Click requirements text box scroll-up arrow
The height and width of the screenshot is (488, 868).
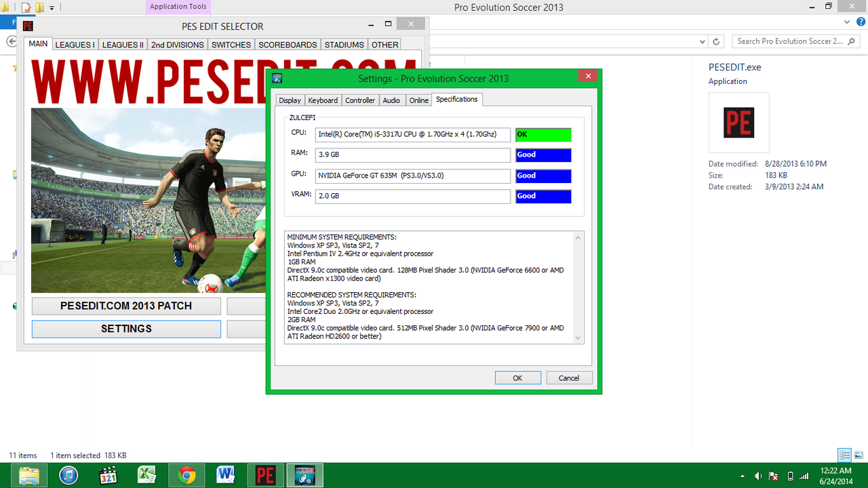coord(578,237)
